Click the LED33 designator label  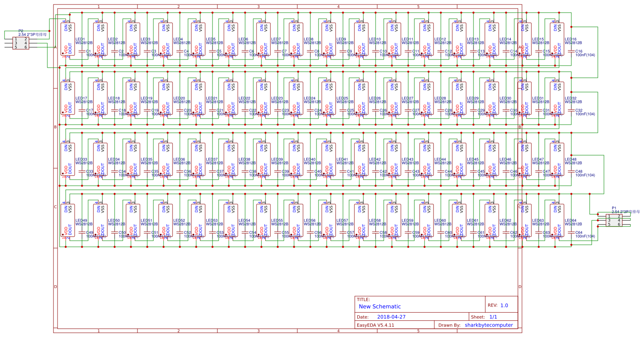(x=81, y=159)
